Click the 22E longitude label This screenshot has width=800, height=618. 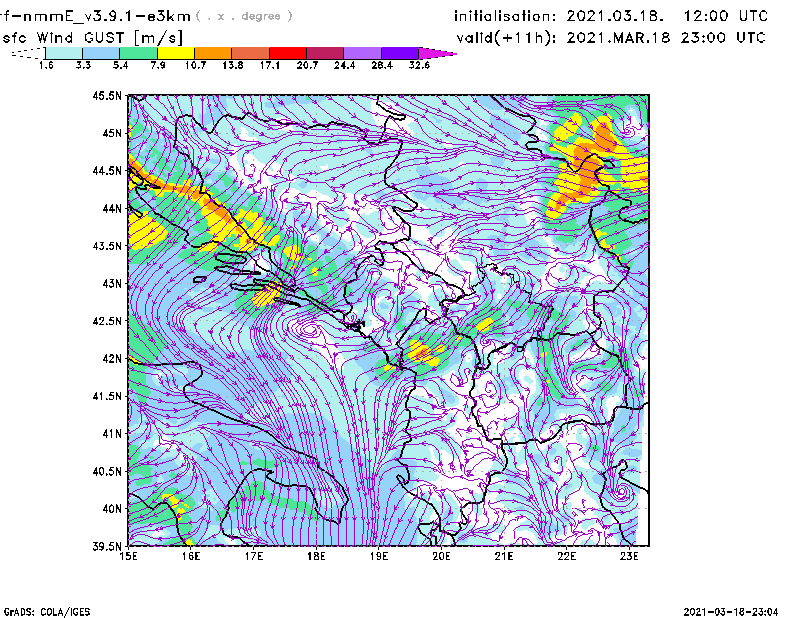567,556
